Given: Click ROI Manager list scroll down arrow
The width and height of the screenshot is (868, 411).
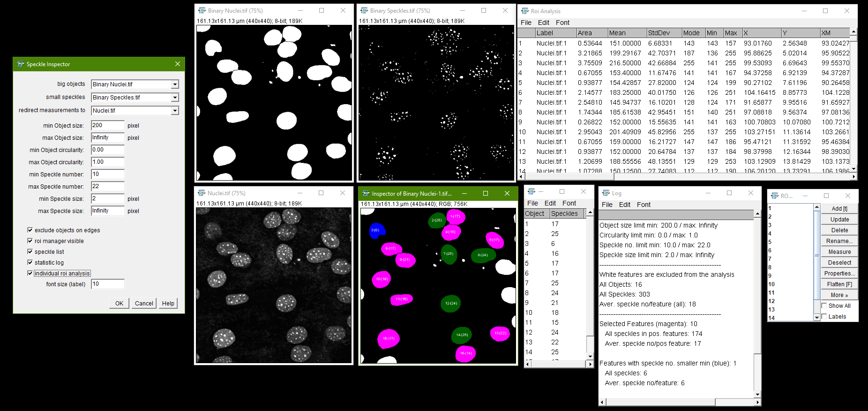Looking at the screenshot, I should point(817,318).
